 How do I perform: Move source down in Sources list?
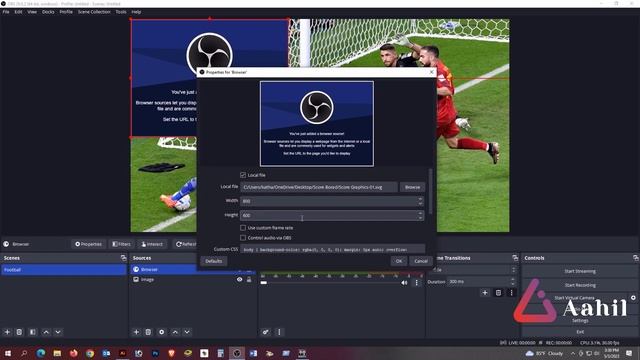(187, 332)
